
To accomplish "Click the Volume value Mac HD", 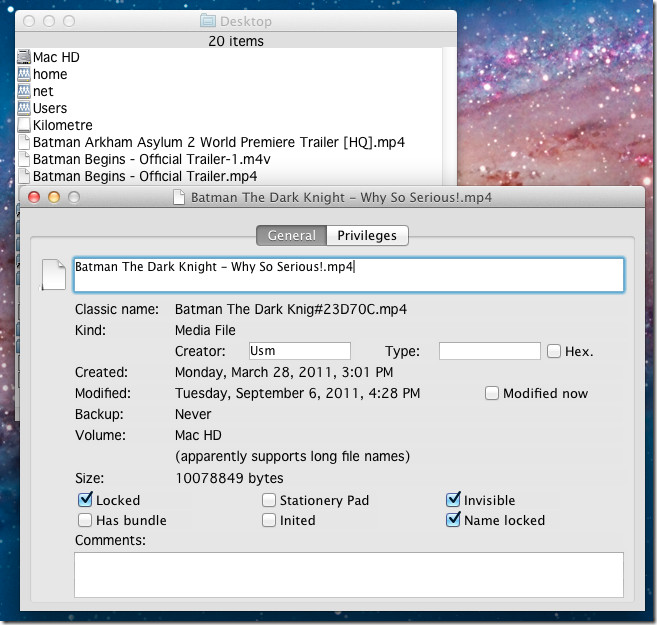I will point(198,435).
